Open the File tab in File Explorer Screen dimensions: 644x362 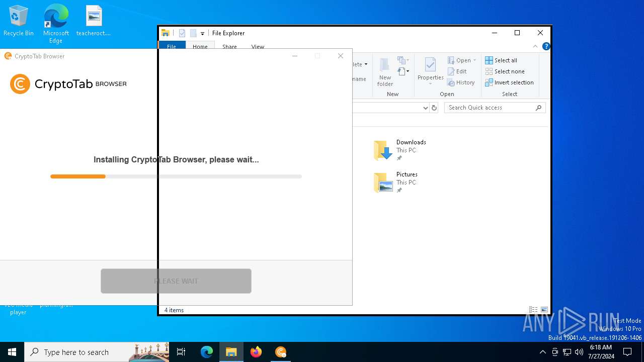point(172,46)
